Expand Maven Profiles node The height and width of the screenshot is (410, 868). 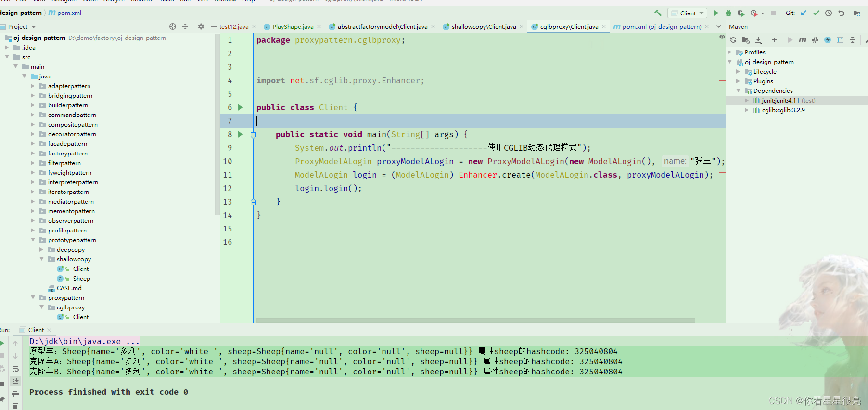[729, 52]
